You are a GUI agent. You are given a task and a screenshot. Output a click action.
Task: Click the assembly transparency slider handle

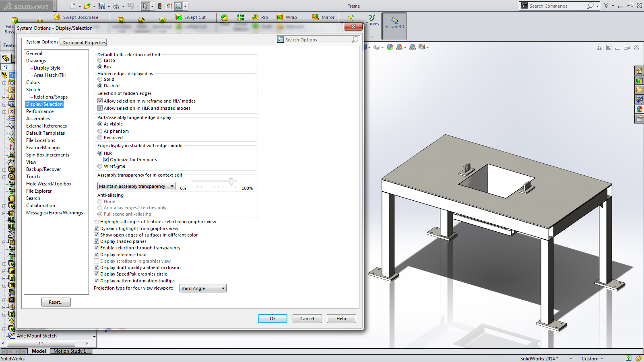(x=231, y=182)
